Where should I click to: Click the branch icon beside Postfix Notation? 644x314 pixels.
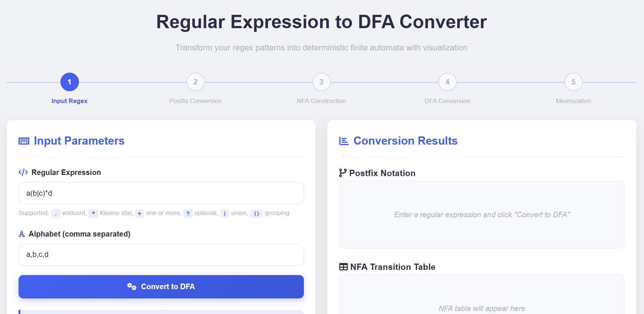point(343,173)
